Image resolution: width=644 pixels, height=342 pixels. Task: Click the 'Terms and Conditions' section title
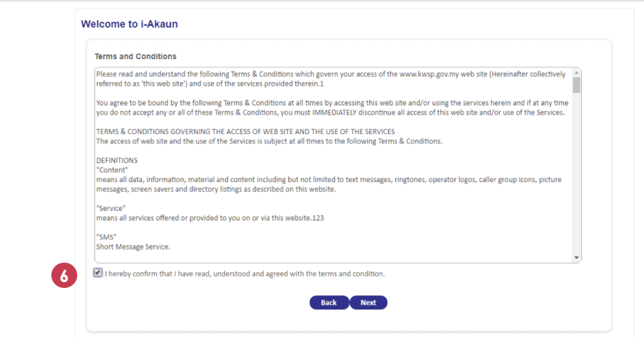coord(135,56)
